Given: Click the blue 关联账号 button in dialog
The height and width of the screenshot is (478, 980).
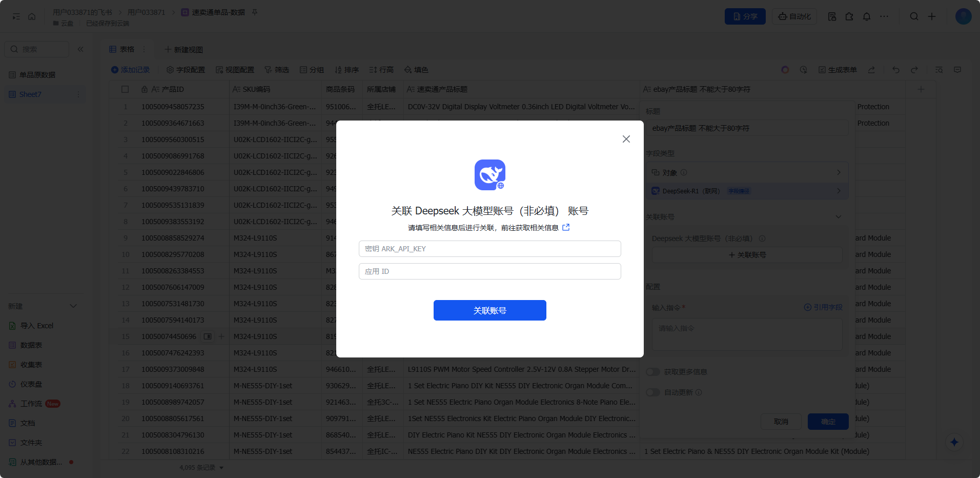Looking at the screenshot, I should pos(489,310).
